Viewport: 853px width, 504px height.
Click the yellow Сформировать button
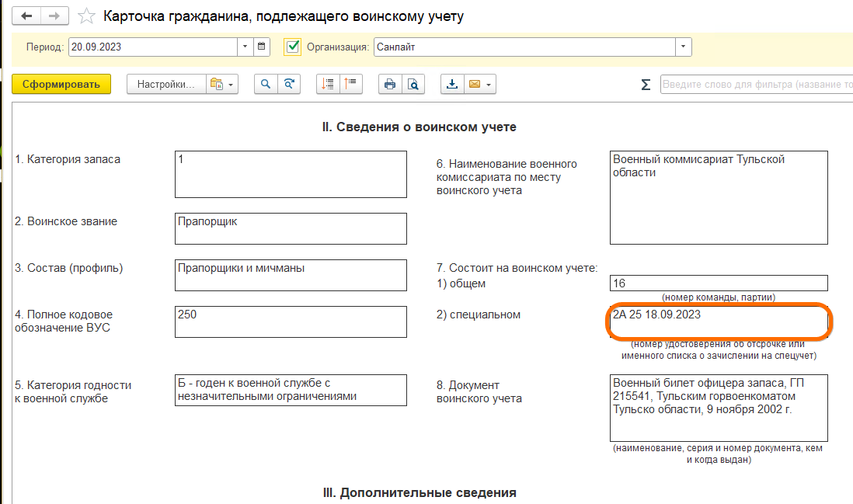click(61, 85)
